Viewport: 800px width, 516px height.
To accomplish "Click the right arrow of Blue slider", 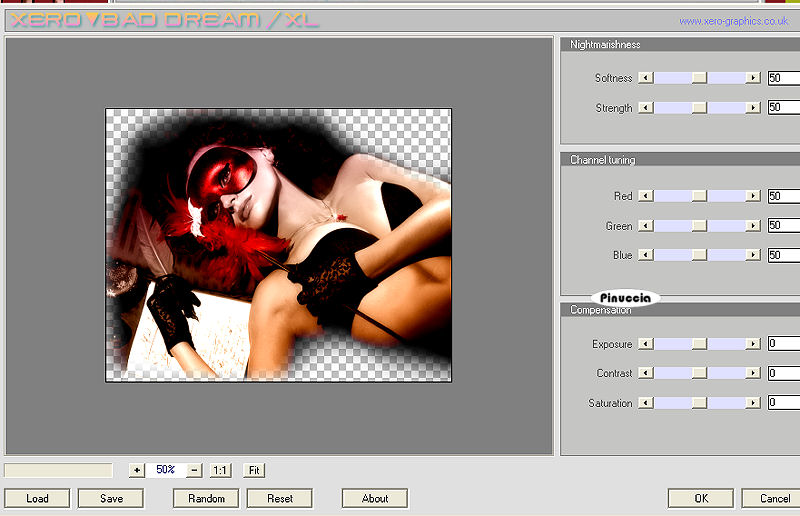I will tap(753, 254).
